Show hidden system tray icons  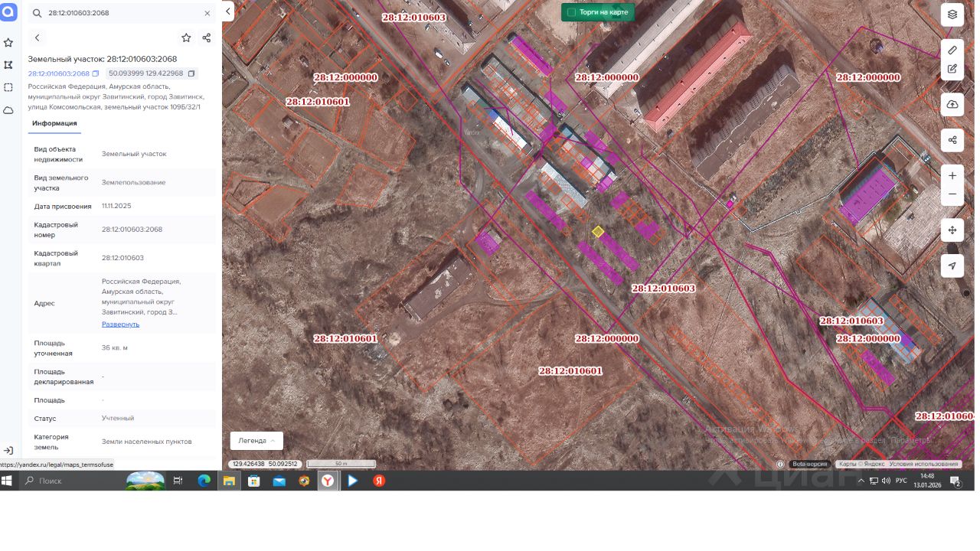point(861,481)
